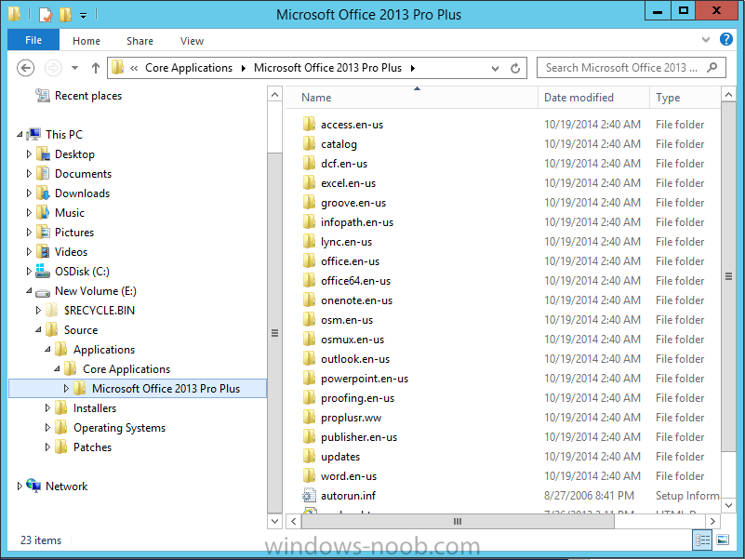The image size is (745, 560).
Task: Collapse the Source tree node
Action: point(38,329)
